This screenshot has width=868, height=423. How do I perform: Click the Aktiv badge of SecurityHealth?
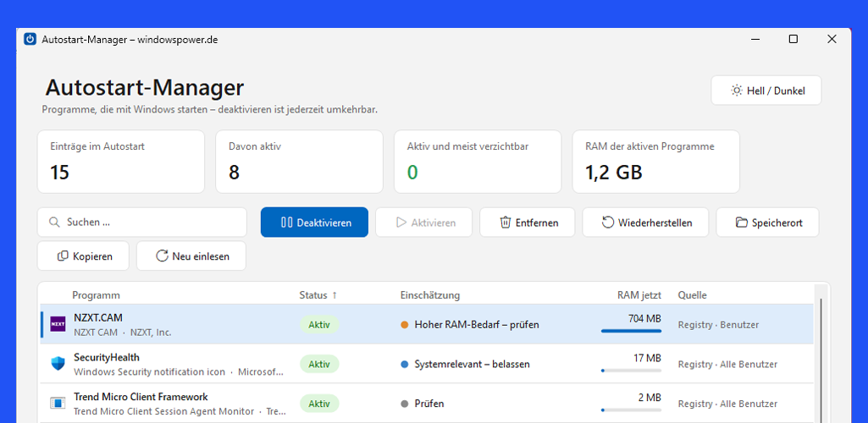(x=319, y=364)
